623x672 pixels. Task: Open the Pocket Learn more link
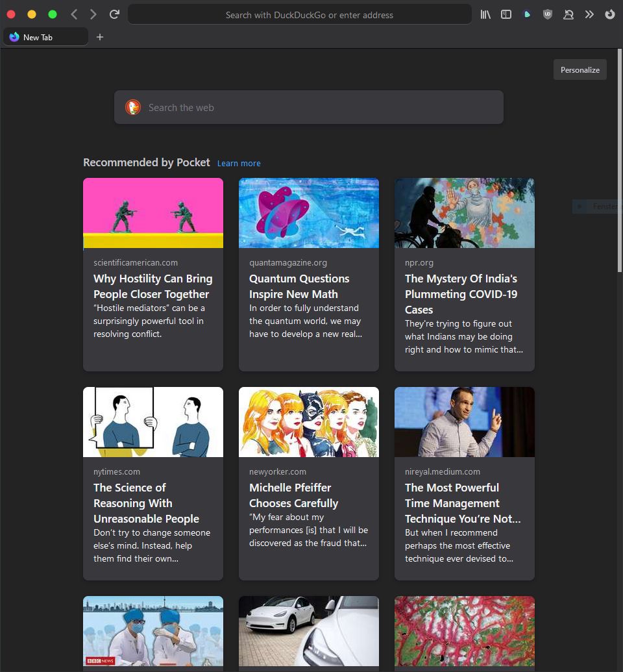tap(239, 164)
